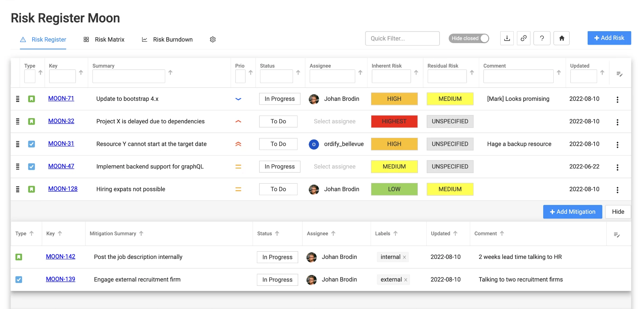Open help with the question mark icon

[x=542, y=38]
